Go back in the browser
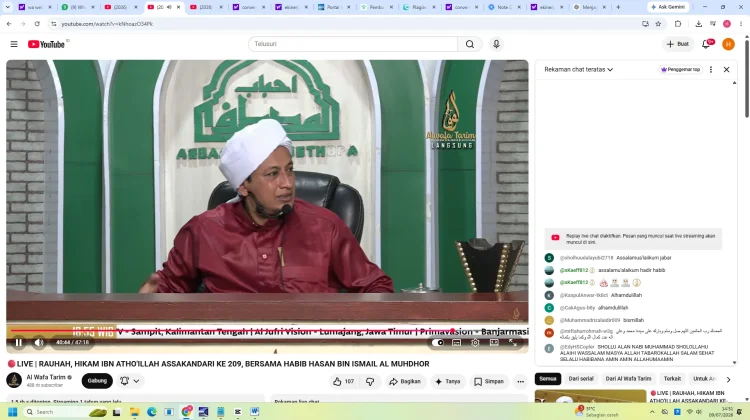 coord(9,23)
